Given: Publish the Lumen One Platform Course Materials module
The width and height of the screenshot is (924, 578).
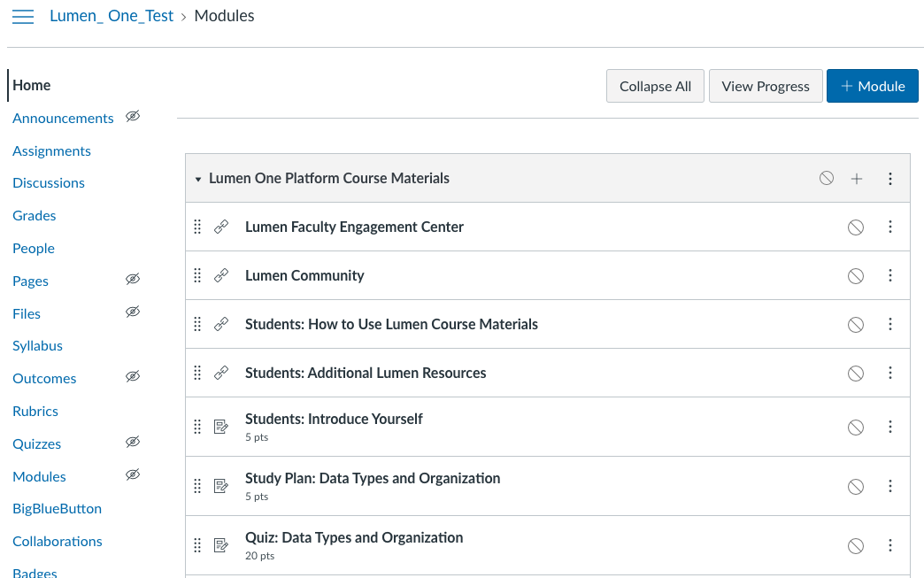Looking at the screenshot, I should pos(826,177).
